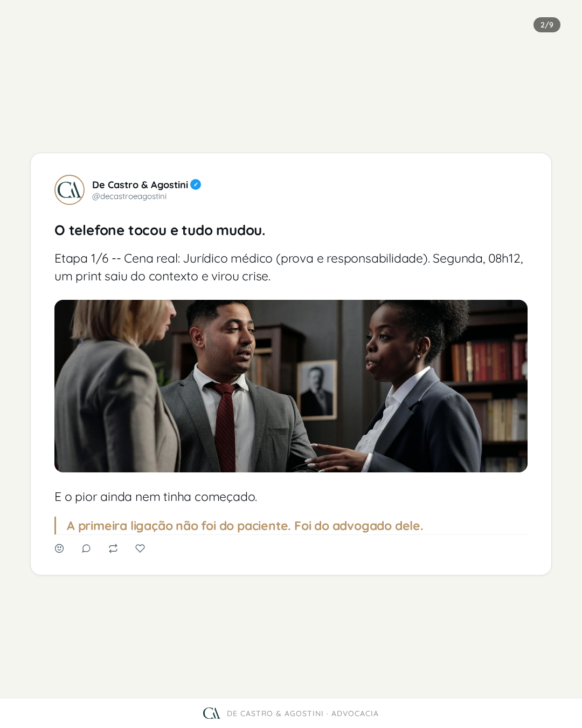
Task: Tap the repost arrows icon
Action: pos(113,548)
